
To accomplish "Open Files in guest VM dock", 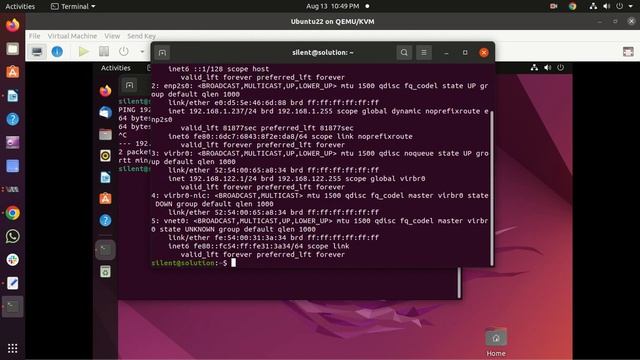I will tap(105, 134).
